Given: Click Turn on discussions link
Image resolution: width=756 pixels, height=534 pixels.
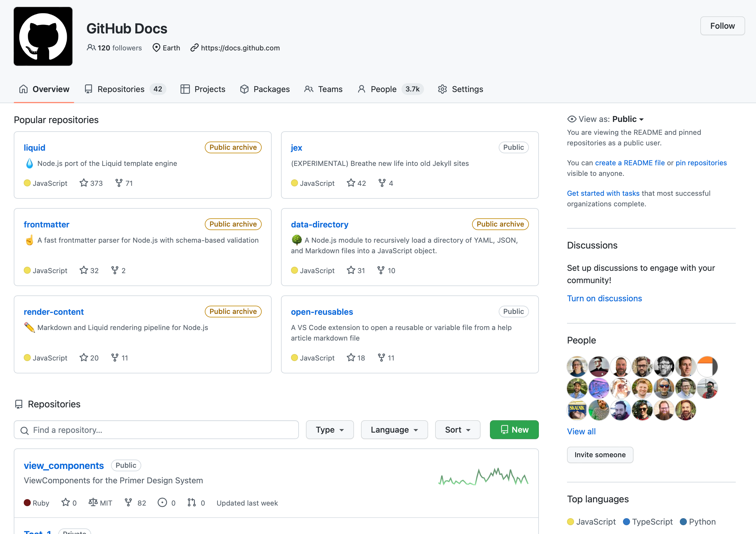Looking at the screenshot, I should coord(604,298).
